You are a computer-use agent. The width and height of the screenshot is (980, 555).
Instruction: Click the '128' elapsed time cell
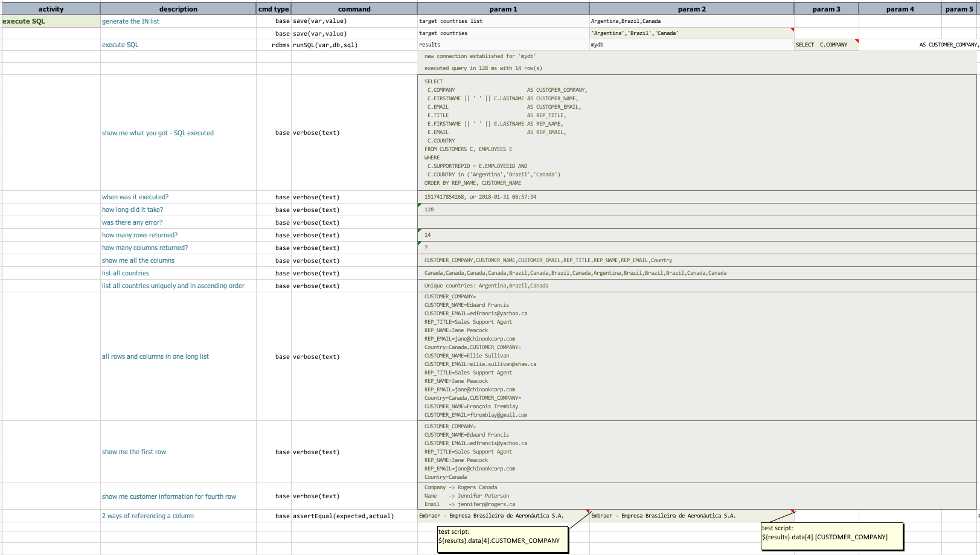tap(697, 210)
